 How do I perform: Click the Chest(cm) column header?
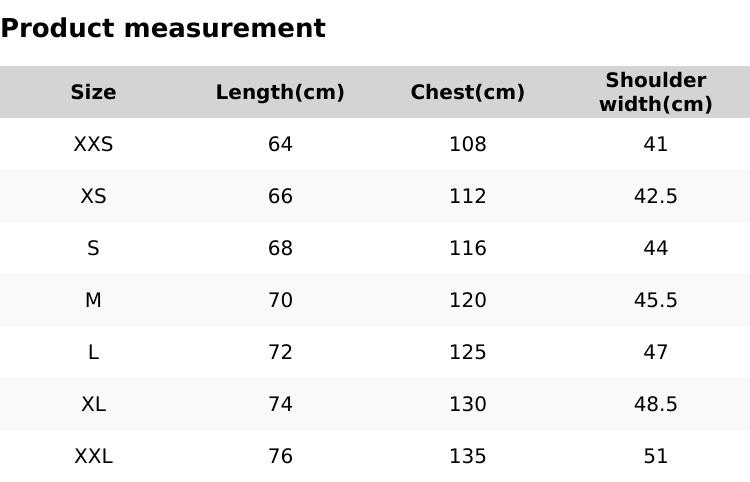tap(467, 92)
